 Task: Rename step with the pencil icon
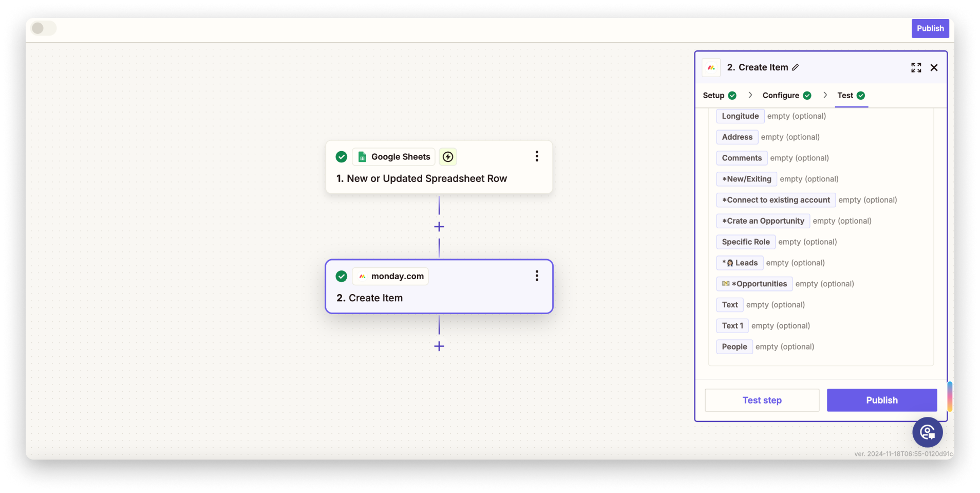(x=796, y=67)
